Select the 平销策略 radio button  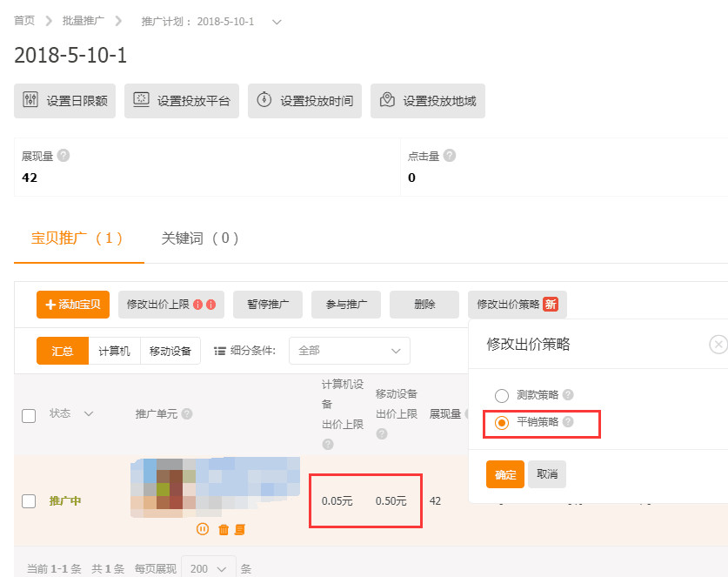pos(502,422)
